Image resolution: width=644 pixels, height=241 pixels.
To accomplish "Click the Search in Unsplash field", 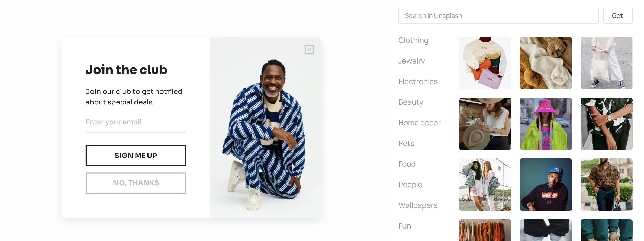I will pyautogui.click(x=498, y=15).
